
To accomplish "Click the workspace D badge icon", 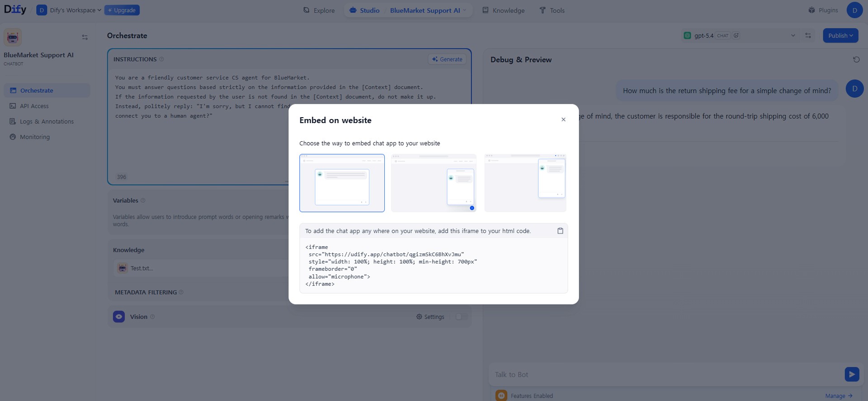I will point(42,10).
